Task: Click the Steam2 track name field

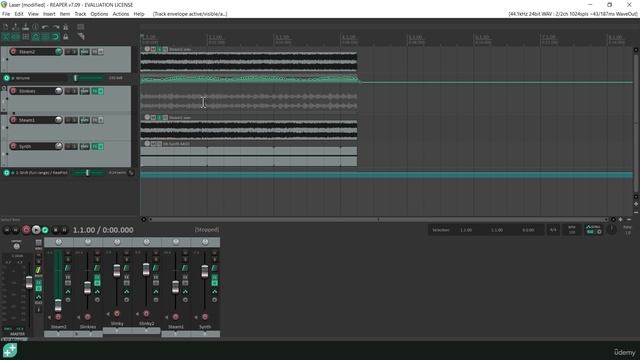Action: coord(36,52)
